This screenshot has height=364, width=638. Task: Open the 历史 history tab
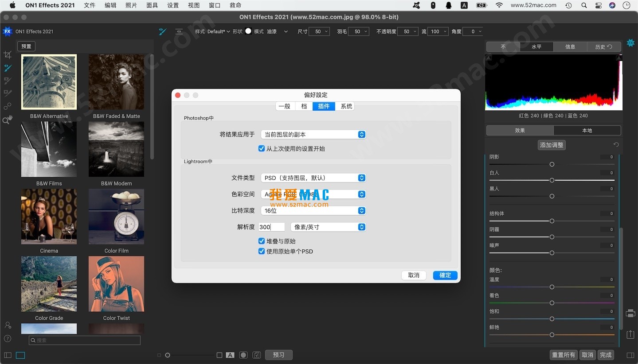603,46
